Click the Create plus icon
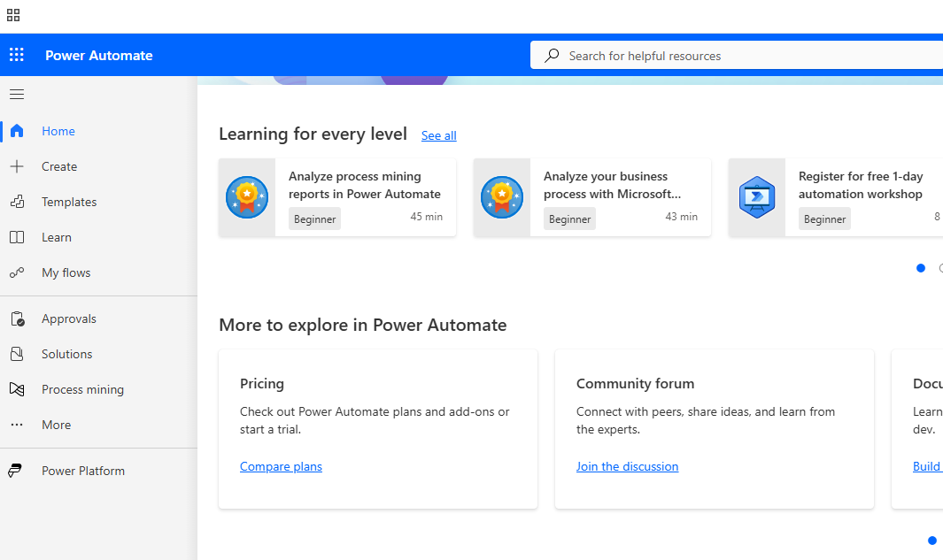 tap(17, 166)
